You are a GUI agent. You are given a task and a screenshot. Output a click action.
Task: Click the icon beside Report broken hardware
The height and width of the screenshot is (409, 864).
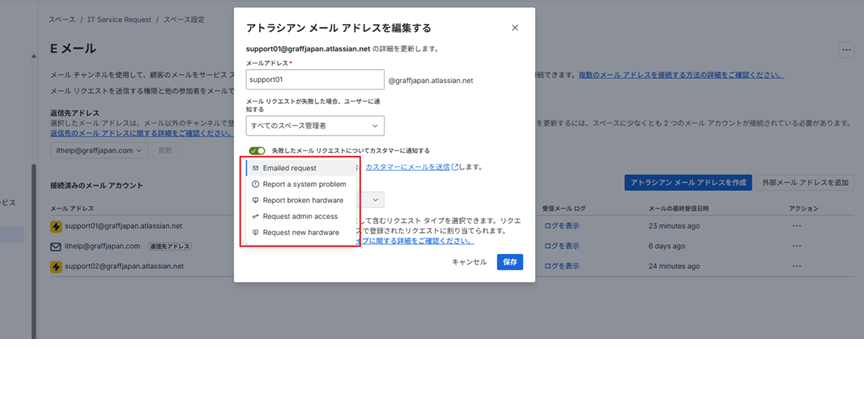255,200
